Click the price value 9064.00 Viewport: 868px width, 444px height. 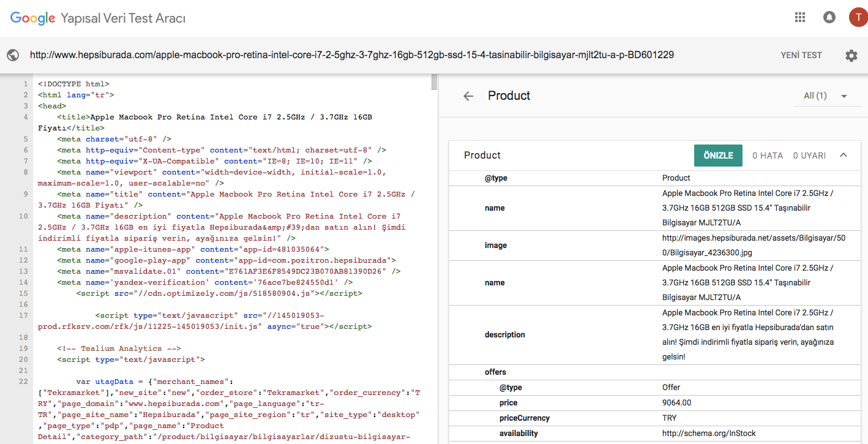click(676, 403)
